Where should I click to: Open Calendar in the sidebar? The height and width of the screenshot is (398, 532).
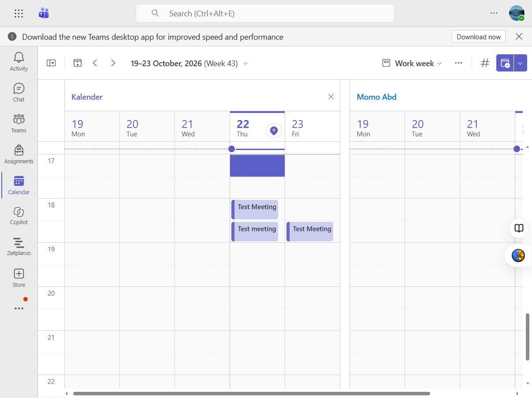(19, 185)
